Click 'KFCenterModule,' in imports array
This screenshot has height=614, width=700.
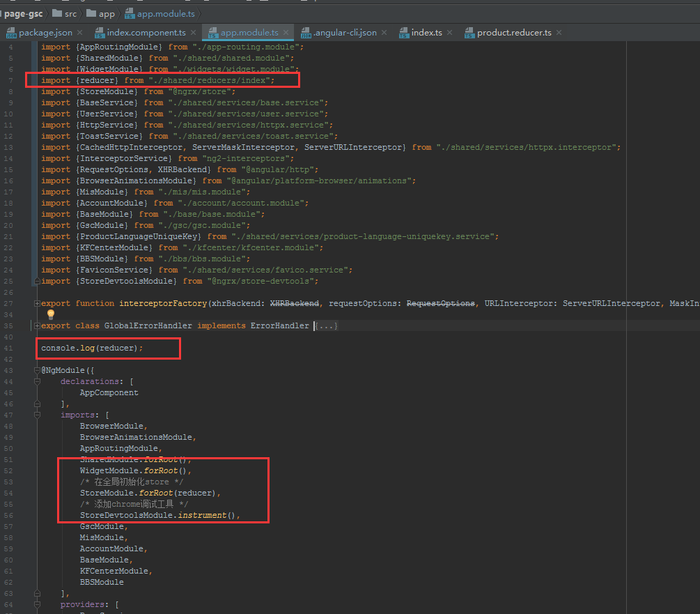point(116,571)
